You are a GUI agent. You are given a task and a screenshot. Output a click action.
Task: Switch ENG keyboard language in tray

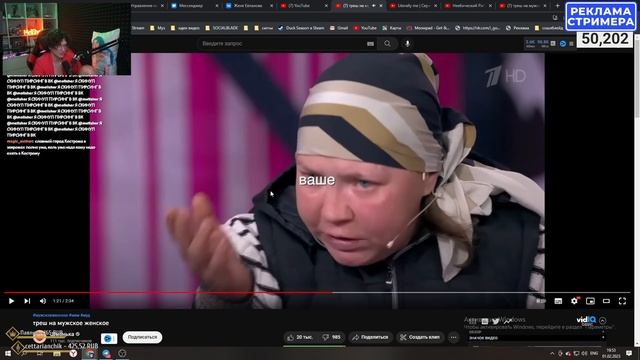click(594, 353)
